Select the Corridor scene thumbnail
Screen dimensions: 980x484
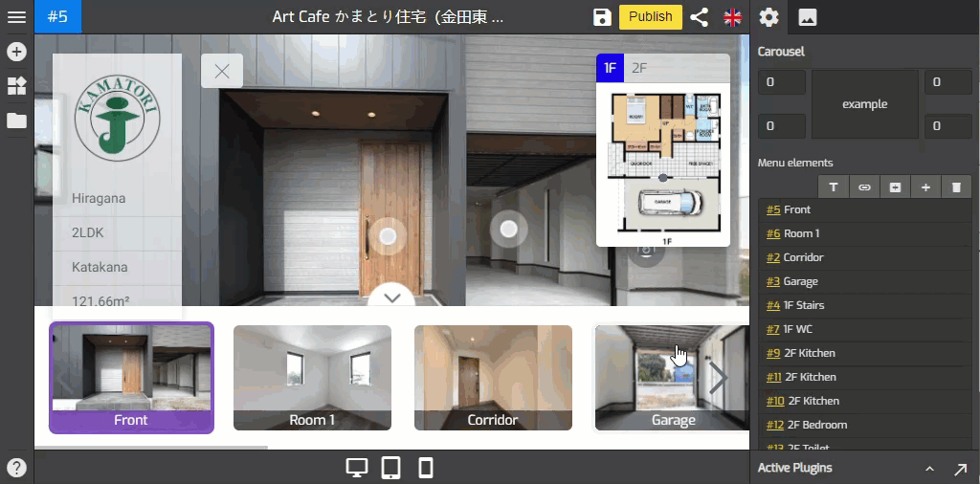point(493,378)
